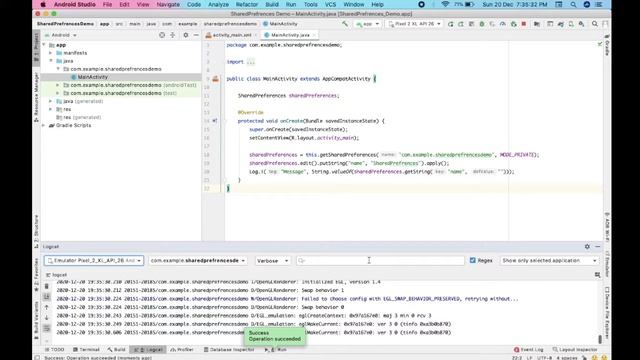The width and height of the screenshot is (640, 360).
Task: Select MainActivity in project tree
Action: pos(92,77)
